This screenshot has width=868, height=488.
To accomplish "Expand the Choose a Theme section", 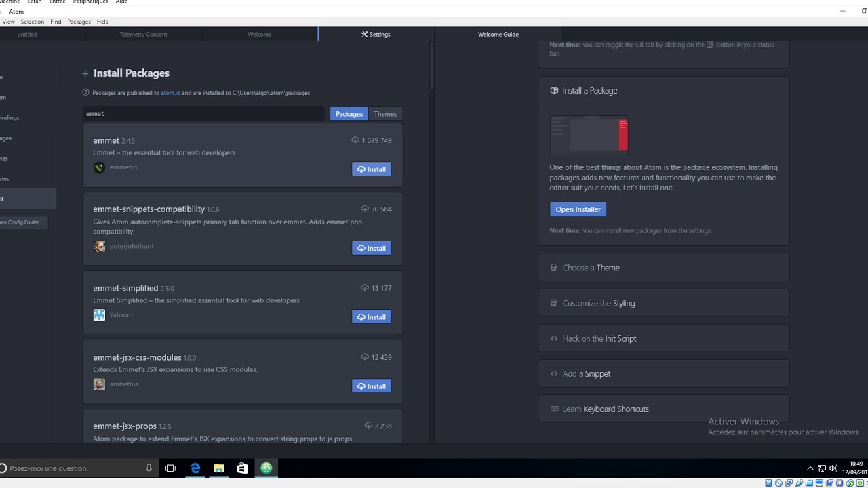I will click(664, 268).
